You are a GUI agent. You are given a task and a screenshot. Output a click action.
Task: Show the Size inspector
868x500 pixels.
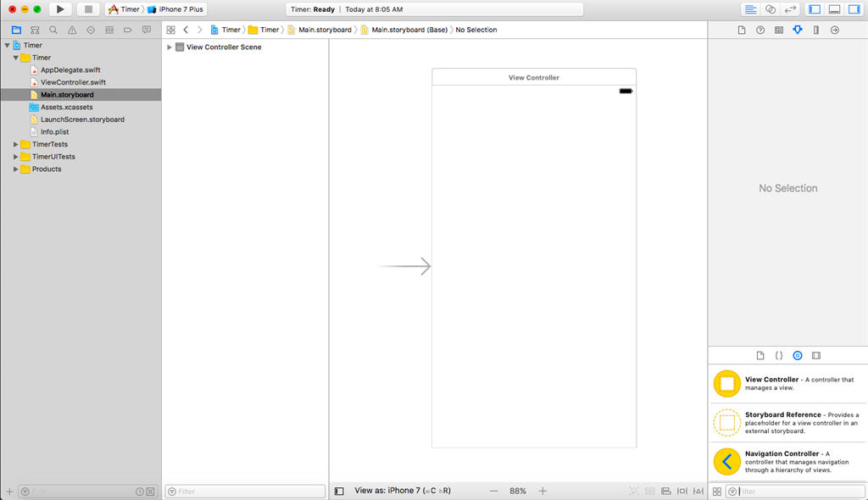pos(816,30)
